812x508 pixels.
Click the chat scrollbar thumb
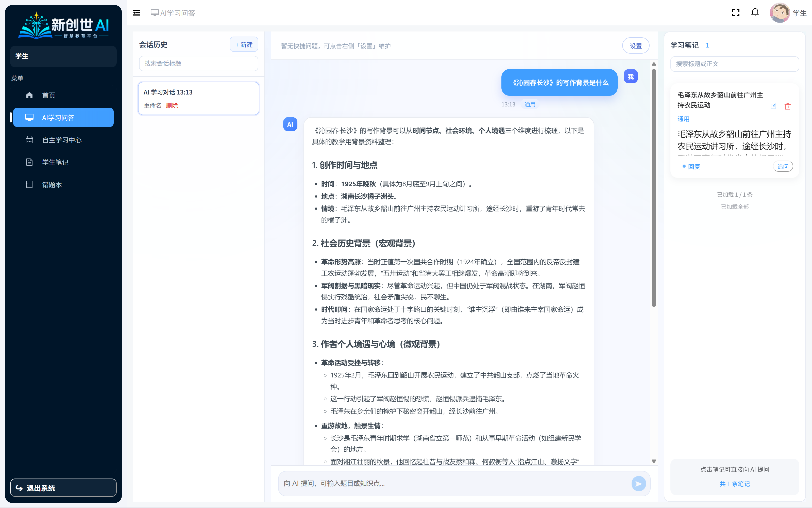(654, 188)
